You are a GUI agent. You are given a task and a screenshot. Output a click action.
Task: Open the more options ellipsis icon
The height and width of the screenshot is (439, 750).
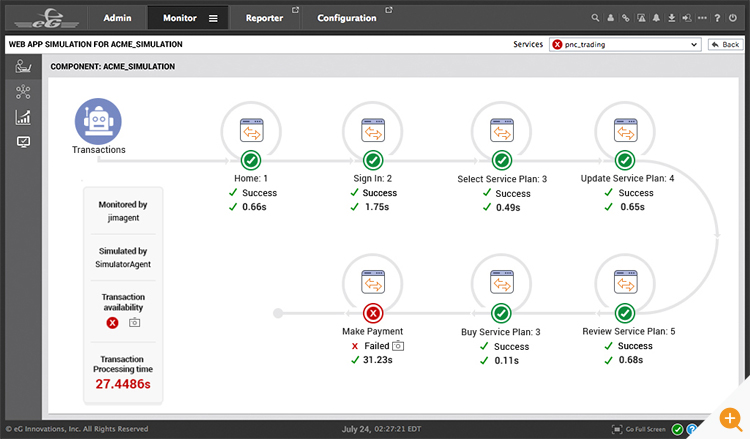click(x=702, y=18)
